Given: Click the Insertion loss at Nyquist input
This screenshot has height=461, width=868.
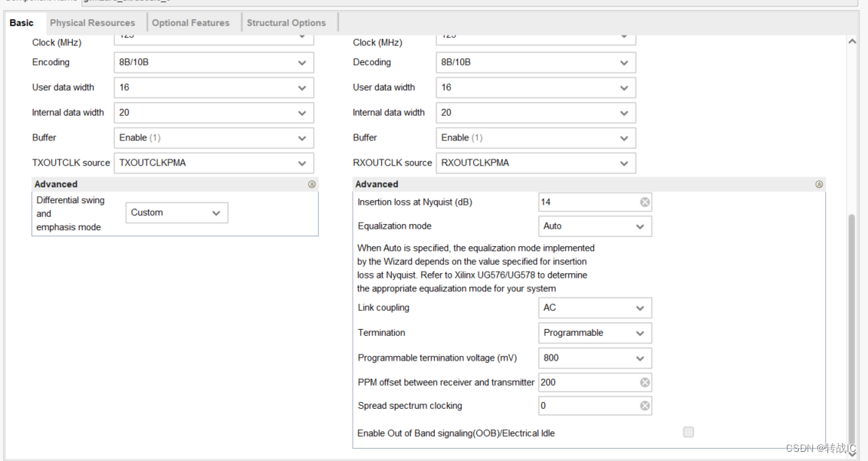Looking at the screenshot, I should [588, 203].
